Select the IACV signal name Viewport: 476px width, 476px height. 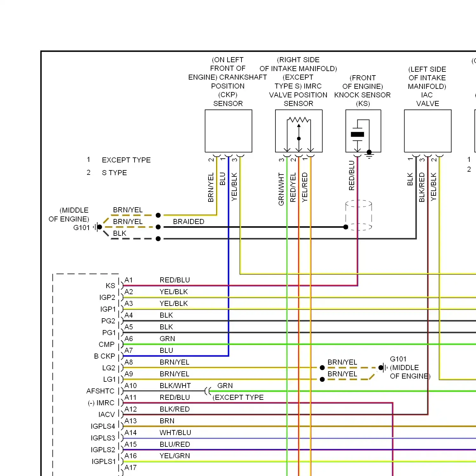tap(107, 414)
